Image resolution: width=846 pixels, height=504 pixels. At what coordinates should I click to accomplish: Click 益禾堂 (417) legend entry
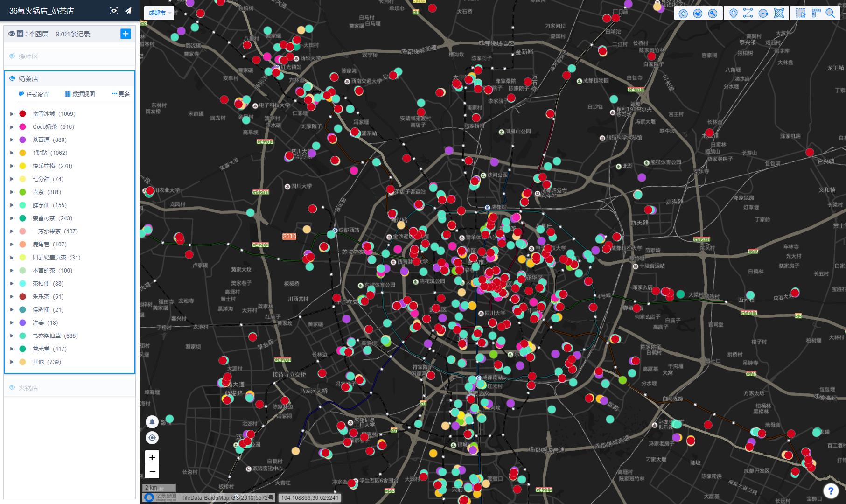pos(49,349)
